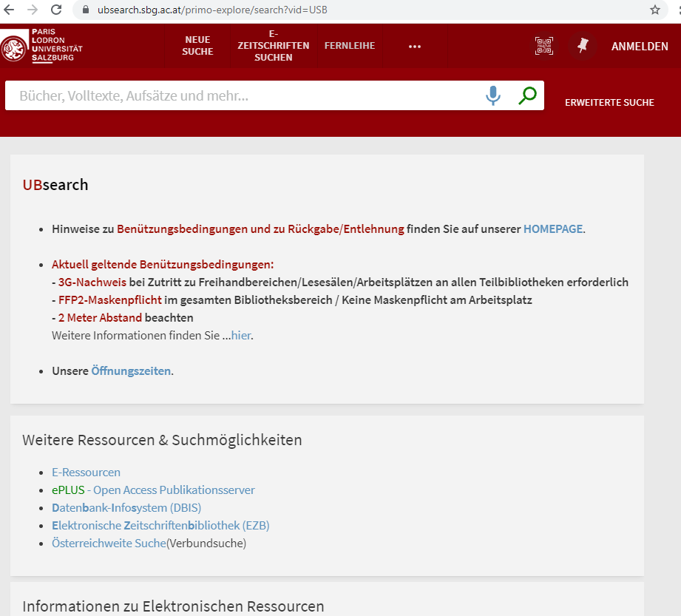Reload the page with refresh icon
This screenshot has height=616, width=681.
56,10
